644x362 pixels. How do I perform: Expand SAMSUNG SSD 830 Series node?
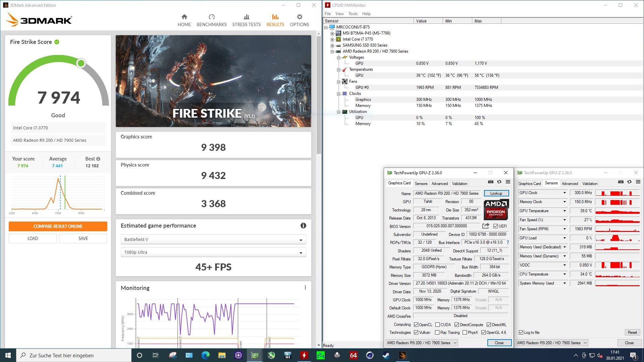[332, 45]
